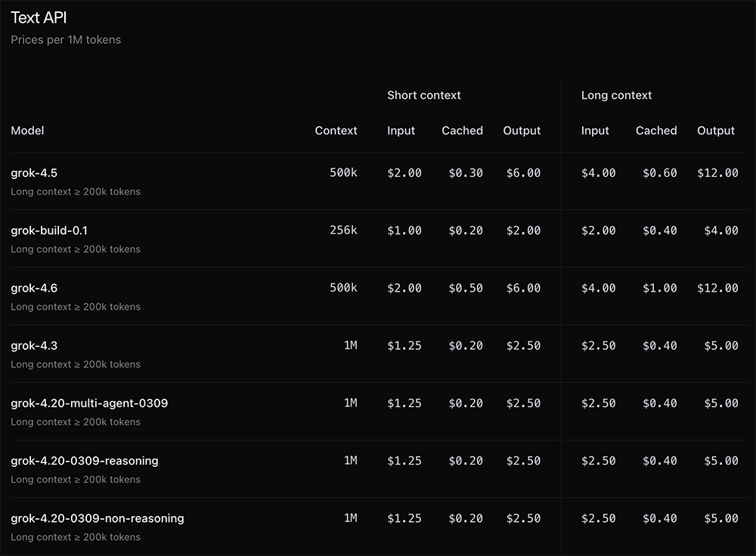Click the long context note under grok-4.20-multi-agent-0309
This screenshot has width=756, height=556.
(75, 422)
